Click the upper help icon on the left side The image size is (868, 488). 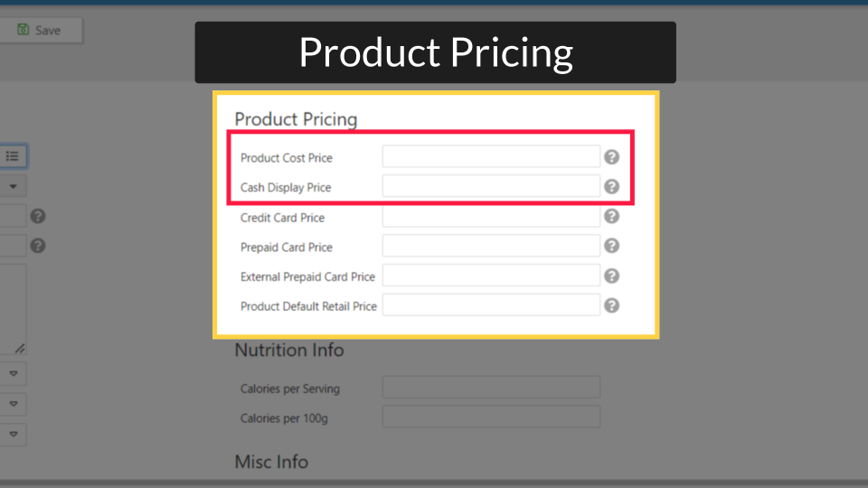click(38, 216)
